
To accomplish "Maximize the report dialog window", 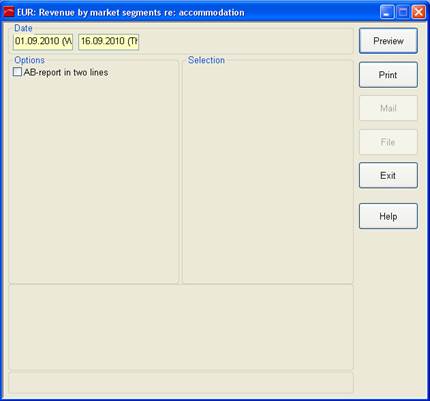I will (403, 12).
